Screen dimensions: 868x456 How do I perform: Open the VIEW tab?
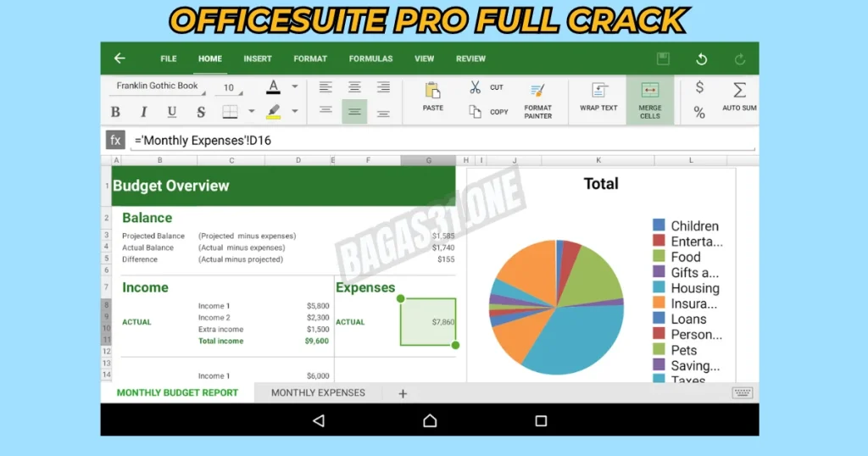click(x=424, y=58)
